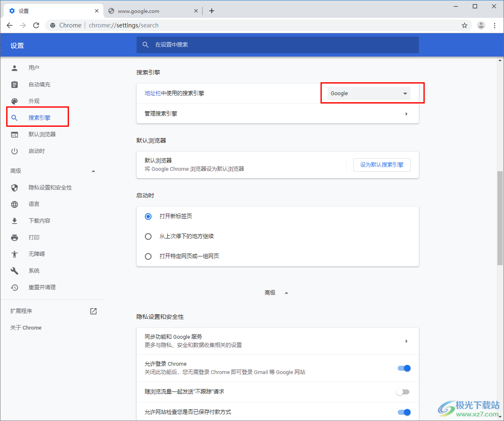
Task: Go back with the browser back arrow
Action: 10,25
